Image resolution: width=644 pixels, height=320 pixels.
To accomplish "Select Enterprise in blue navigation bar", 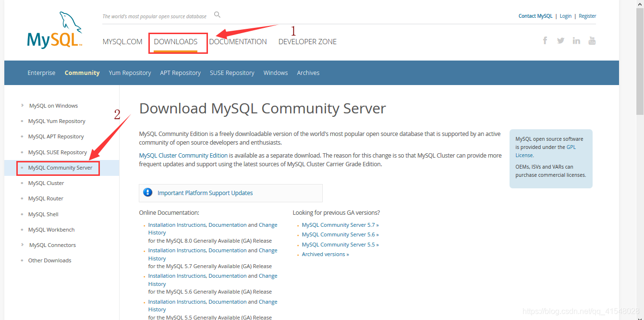I will point(41,73).
